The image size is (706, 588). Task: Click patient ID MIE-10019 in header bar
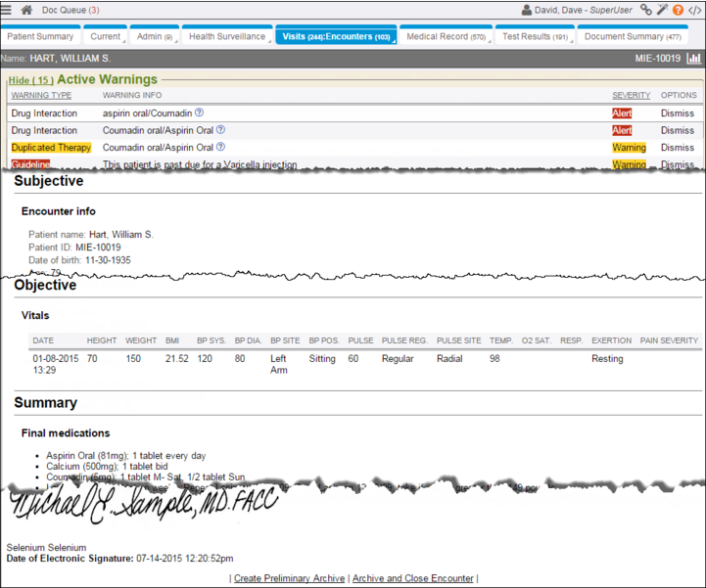(x=657, y=58)
